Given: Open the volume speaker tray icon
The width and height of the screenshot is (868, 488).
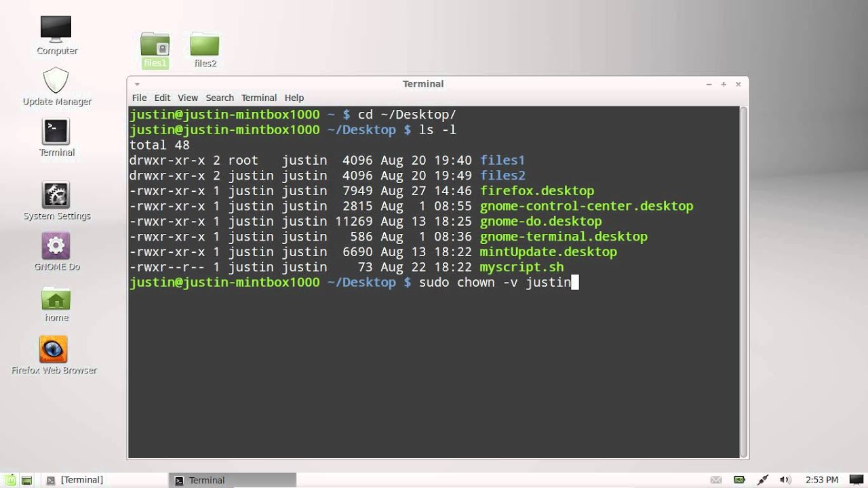Looking at the screenshot, I should (785, 480).
